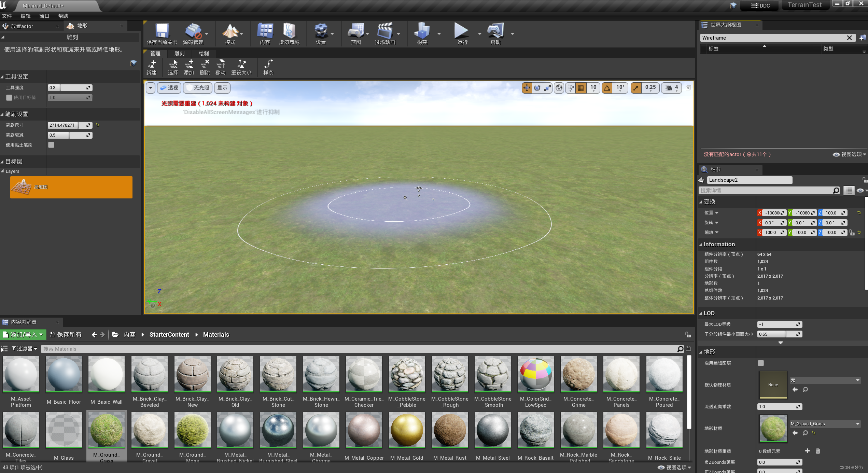Image resolution: width=868 pixels, height=473 pixels.
Task: Toggle scale lock icon in transform
Action: tap(852, 233)
